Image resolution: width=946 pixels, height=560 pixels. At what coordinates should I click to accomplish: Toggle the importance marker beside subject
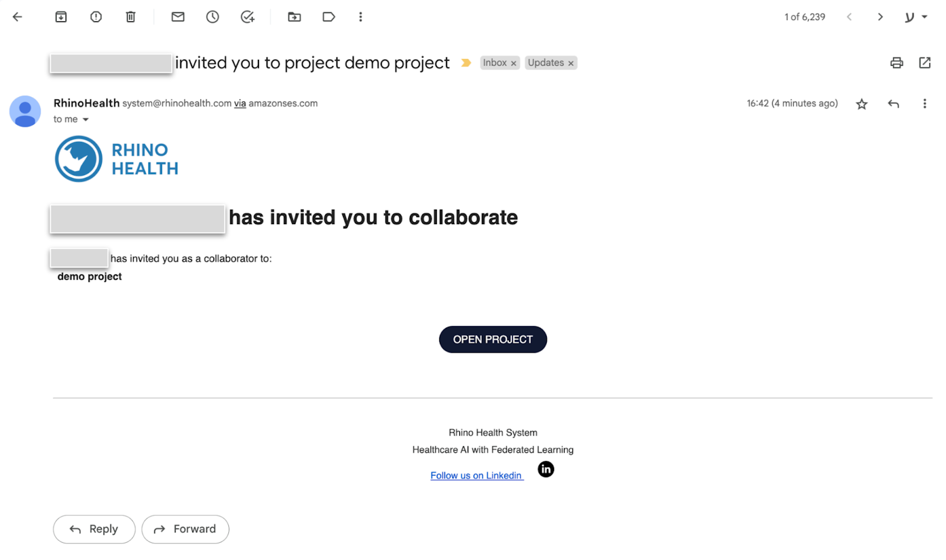click(466, 63)
